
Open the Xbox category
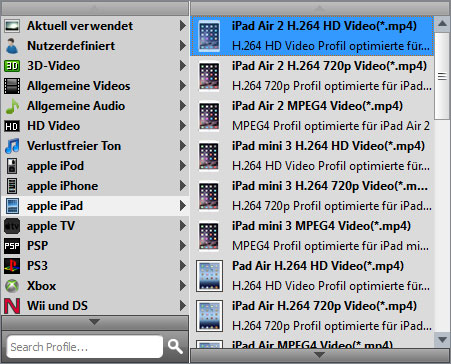coord(95,286)
